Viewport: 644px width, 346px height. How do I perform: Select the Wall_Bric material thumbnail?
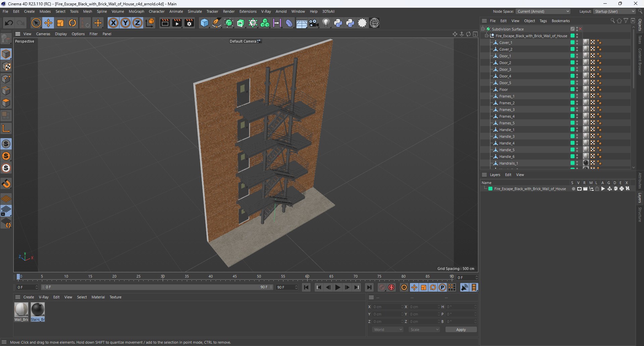(x=21, y=309)
